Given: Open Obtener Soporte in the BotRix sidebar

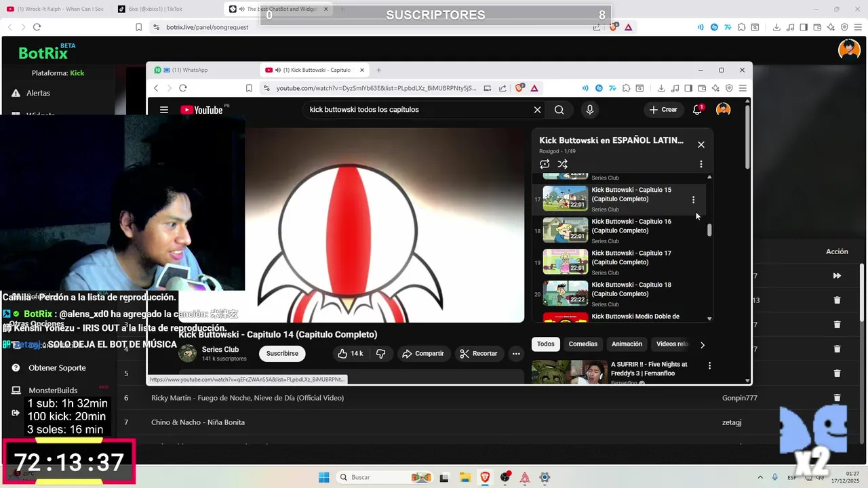Looking at the screenshot, I should coord(57,368).
